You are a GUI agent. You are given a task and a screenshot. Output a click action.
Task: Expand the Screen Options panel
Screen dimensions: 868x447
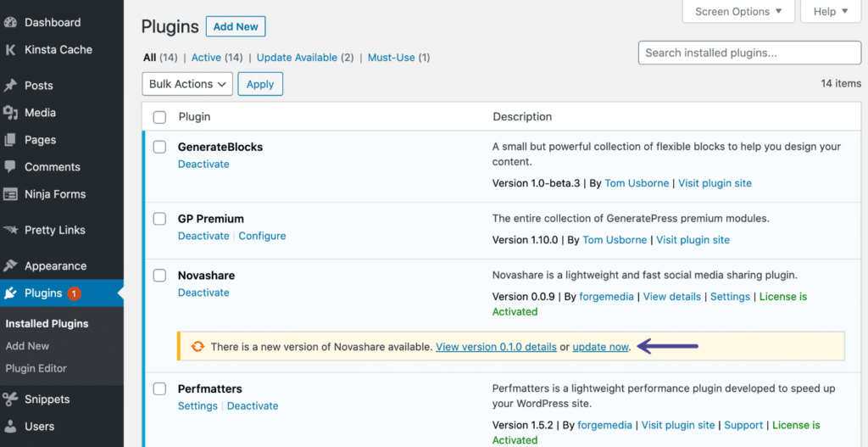(738, 11)
